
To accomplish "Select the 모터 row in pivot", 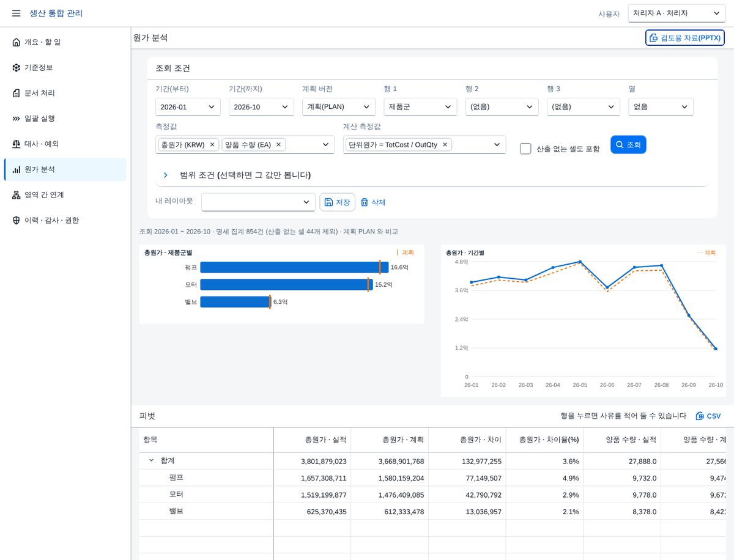I will click(x=432, y=495).
